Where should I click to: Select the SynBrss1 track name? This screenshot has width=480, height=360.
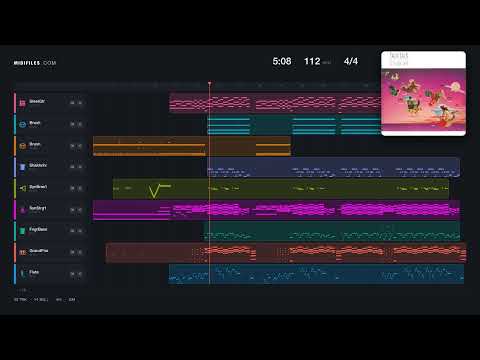point(38,187)
